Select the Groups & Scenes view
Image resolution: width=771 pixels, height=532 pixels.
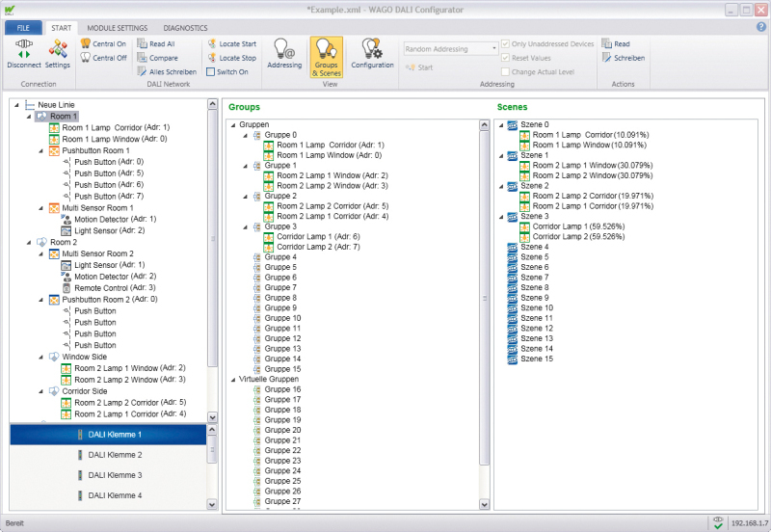pyautogui.click(x=327, y=57)
